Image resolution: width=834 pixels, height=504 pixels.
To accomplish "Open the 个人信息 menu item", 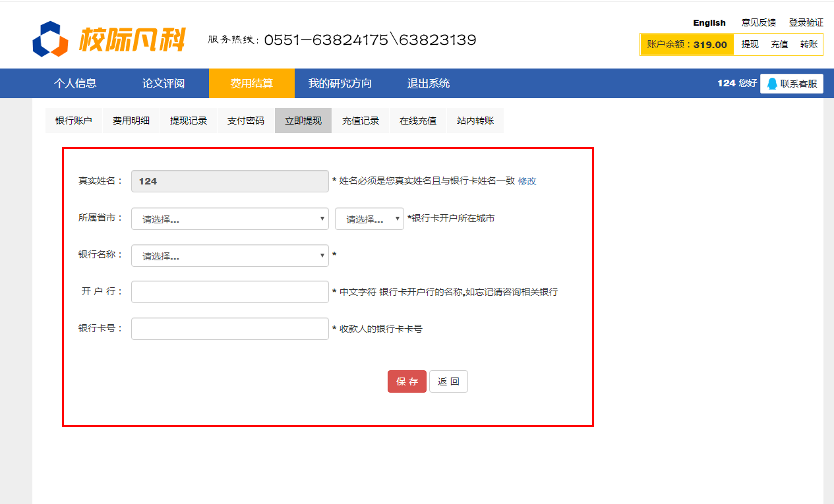I will pyautogui.click(x=75, y=84).
